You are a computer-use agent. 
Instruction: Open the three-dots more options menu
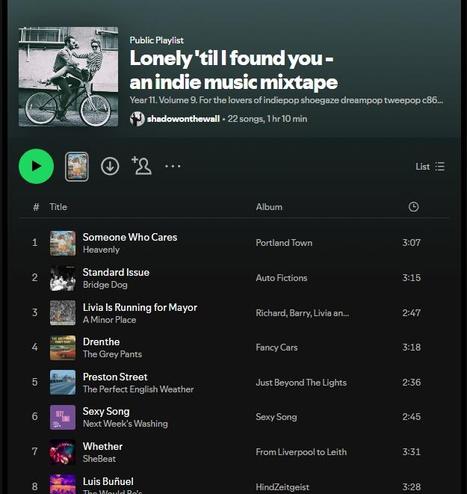click(x=173, y=166)
